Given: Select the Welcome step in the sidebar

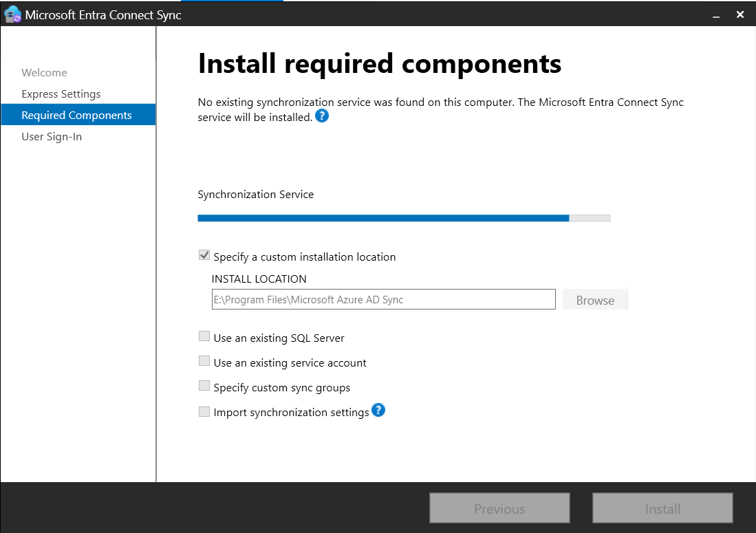Looking at the screenshot, I should [44, 72].
